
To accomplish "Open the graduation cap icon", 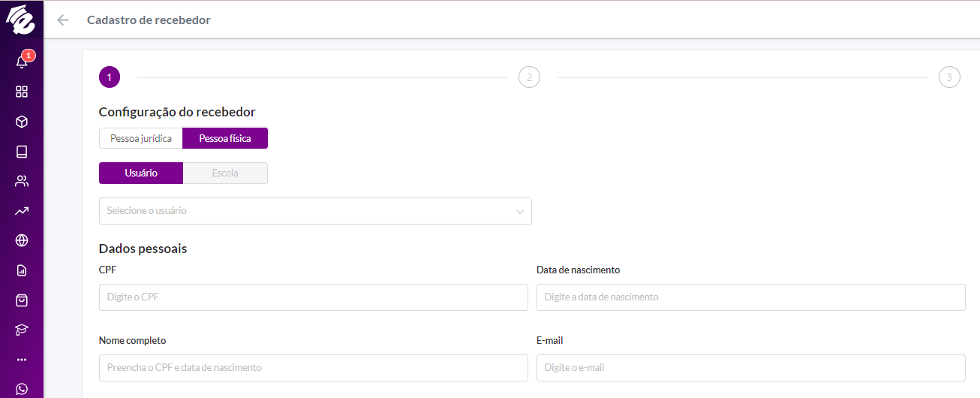I will coord(22,330).
